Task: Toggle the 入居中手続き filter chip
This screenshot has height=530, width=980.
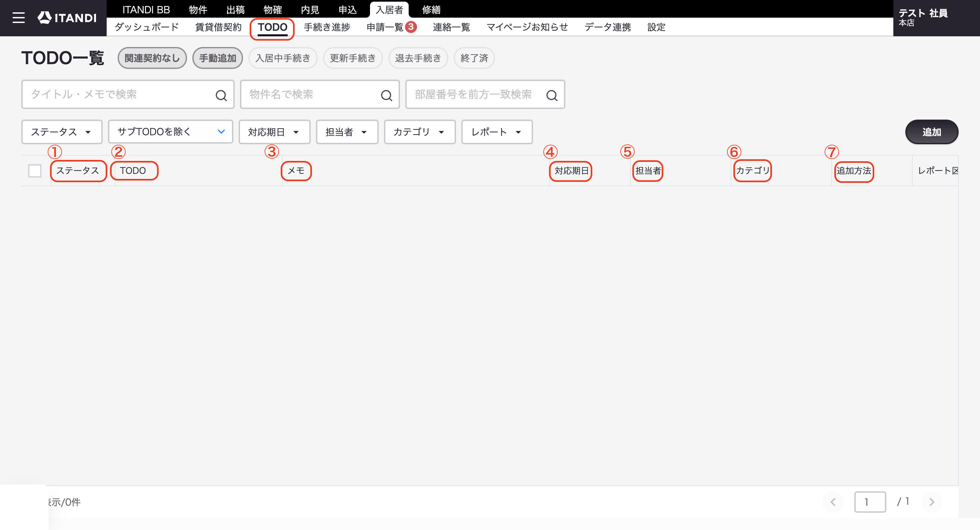Action: point(283,58)
